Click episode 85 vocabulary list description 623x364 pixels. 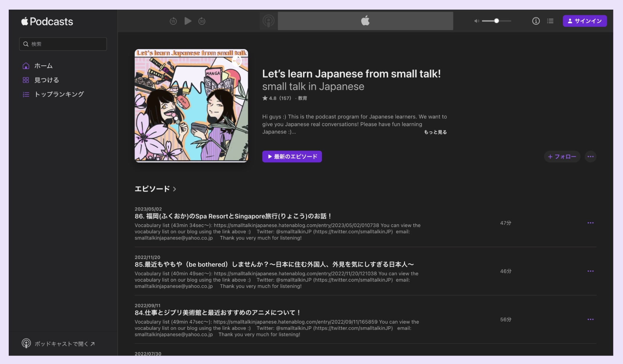[x=277, y=280]
